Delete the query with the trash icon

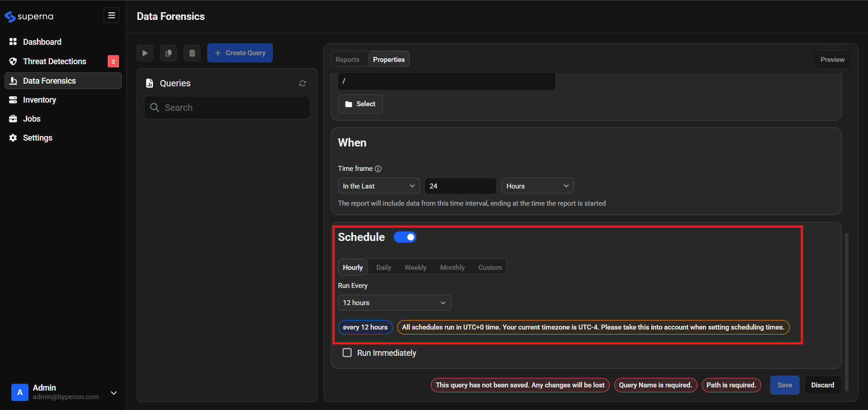coord(192,53)
